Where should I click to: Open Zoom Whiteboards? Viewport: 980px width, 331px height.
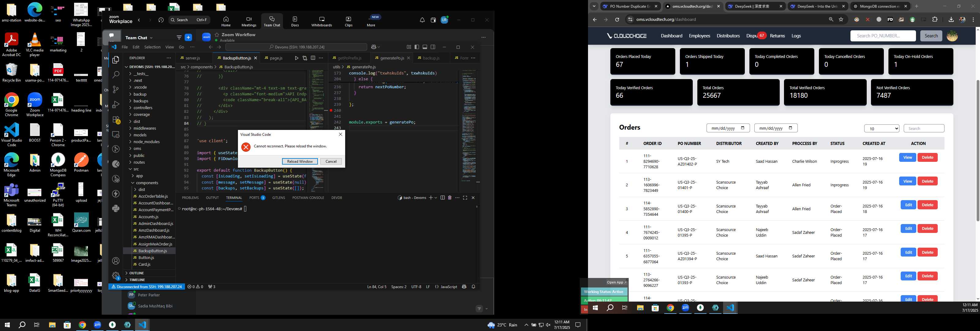(x=322, y=22)
